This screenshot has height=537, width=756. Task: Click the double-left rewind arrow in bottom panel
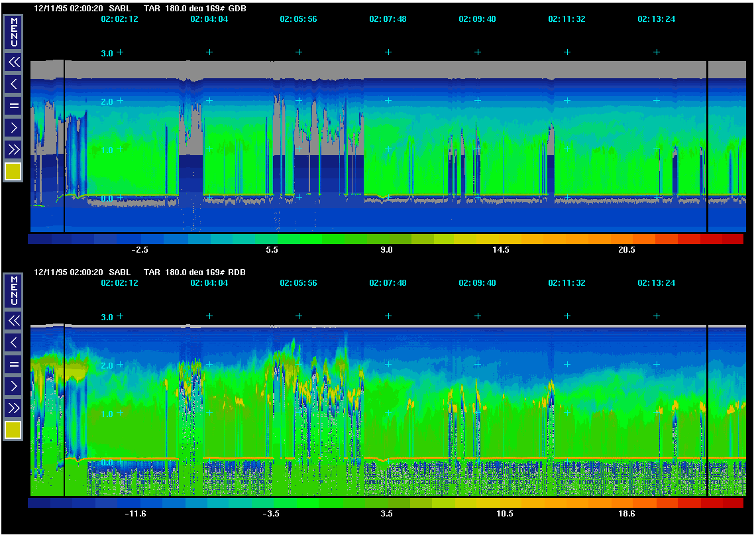13,320
